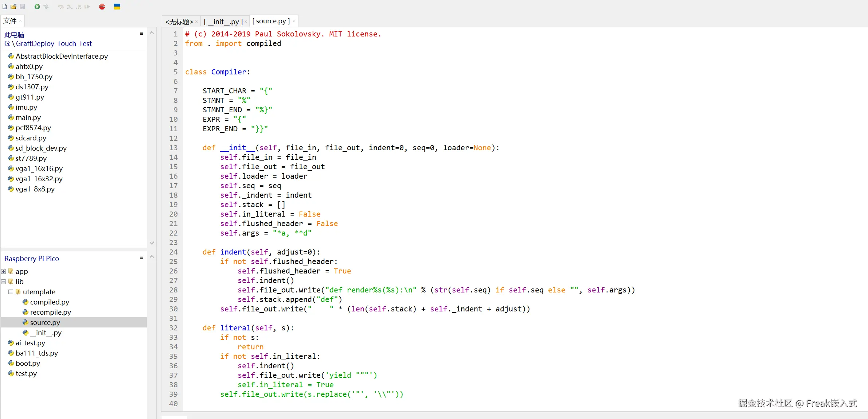Click the Save floppy disk icon

[22, 7]
